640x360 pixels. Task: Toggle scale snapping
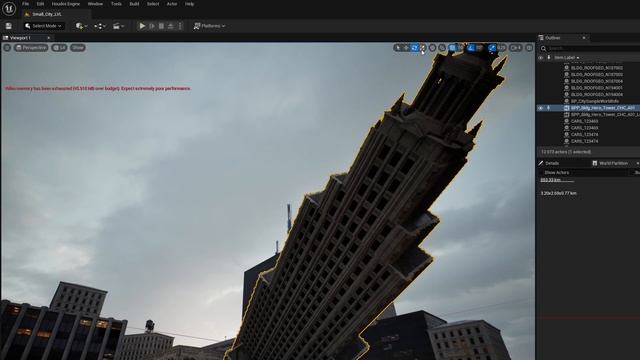492,48
